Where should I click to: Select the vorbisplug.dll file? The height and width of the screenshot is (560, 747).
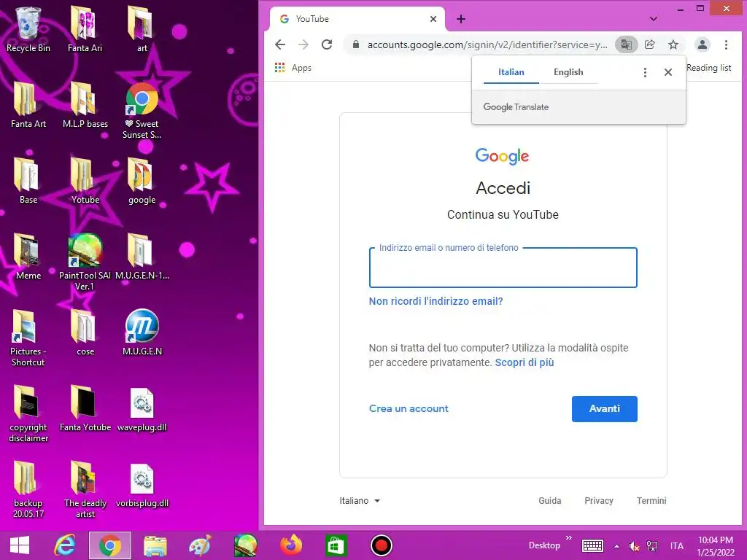[142, 486]
